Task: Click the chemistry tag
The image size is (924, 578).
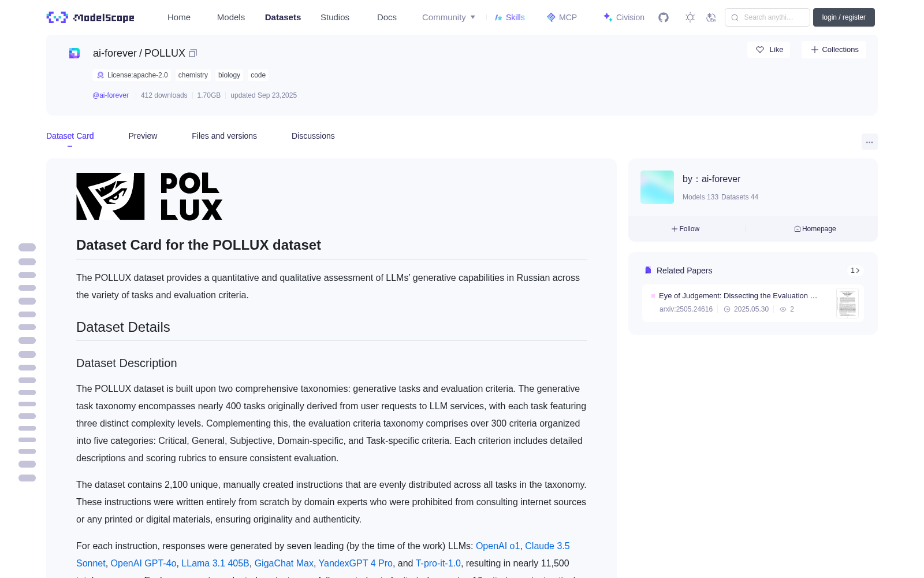Action: click(193, 75)
